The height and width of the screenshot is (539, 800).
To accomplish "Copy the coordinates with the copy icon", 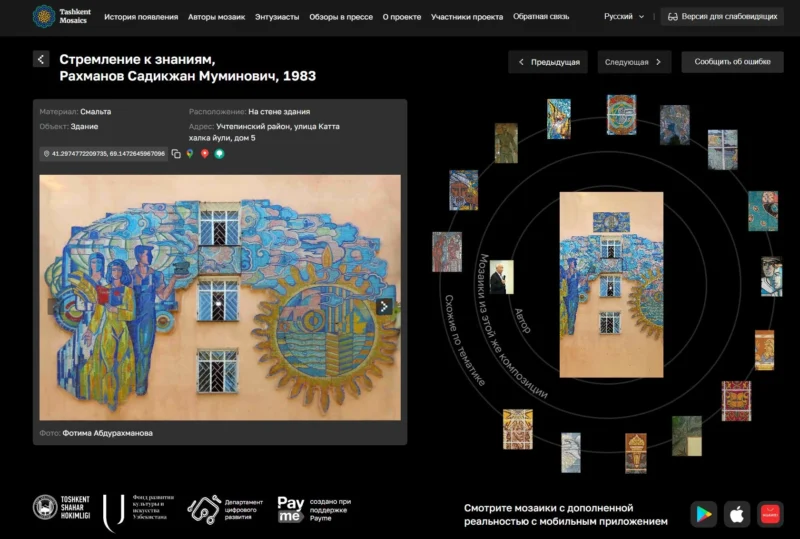I will [x=176, y=154].
